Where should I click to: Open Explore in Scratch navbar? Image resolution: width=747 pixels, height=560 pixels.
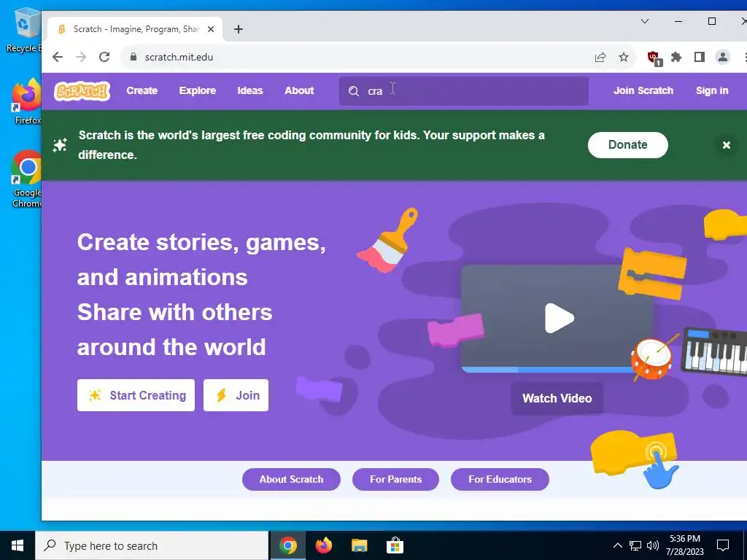coord(197,90)
